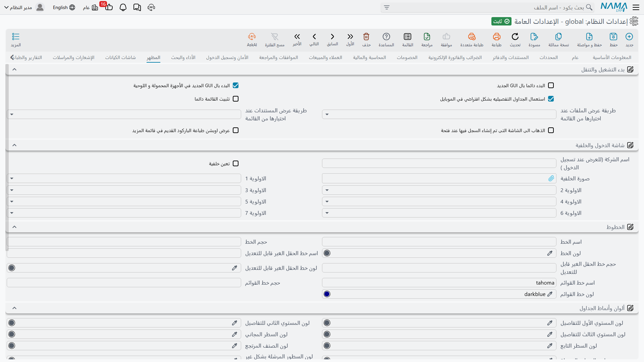Uncheck البدء بال GUI الجديد في الأجهزة المحمولة
The height and width of the screenshot is (362, 644).
[235, 85]
